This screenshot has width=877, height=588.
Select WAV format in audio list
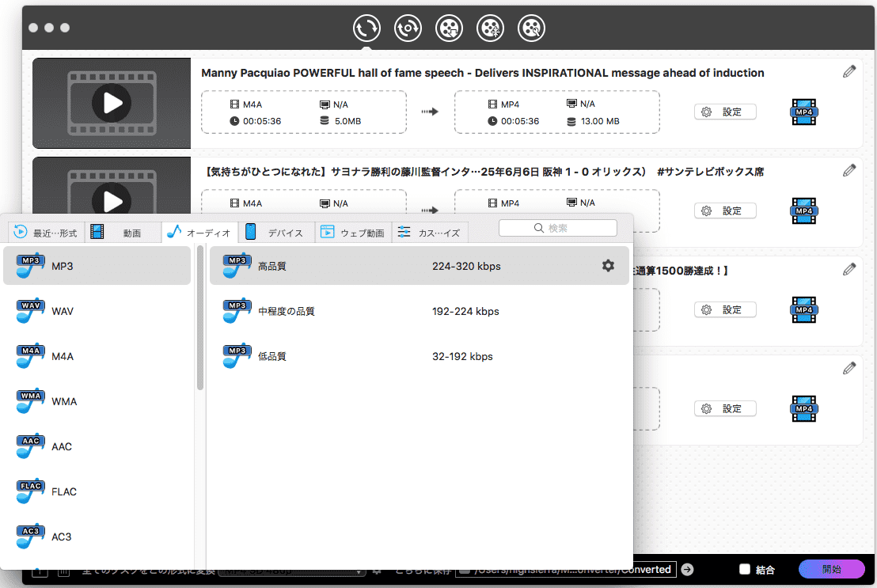[97, 311]
